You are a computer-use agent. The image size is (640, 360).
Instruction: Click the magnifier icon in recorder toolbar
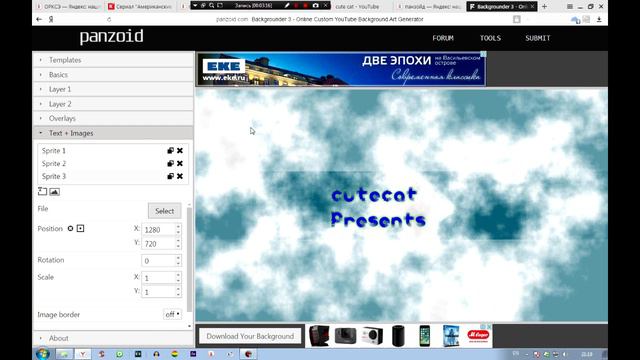[211, 5]
